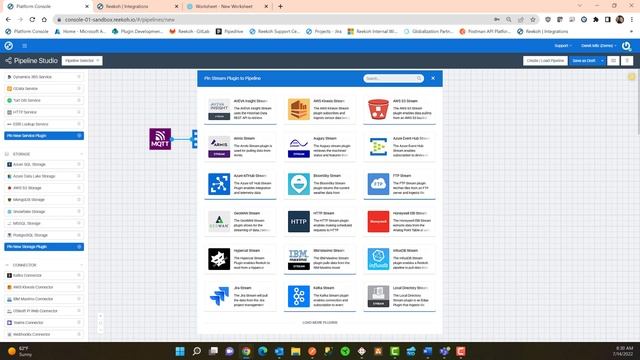Click the list view button beside Save as Draft
Screen dimensions: 640x360
pos(613,61)
